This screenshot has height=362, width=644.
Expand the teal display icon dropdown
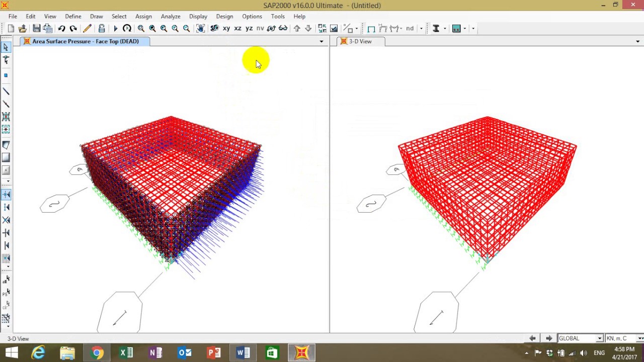464,29
